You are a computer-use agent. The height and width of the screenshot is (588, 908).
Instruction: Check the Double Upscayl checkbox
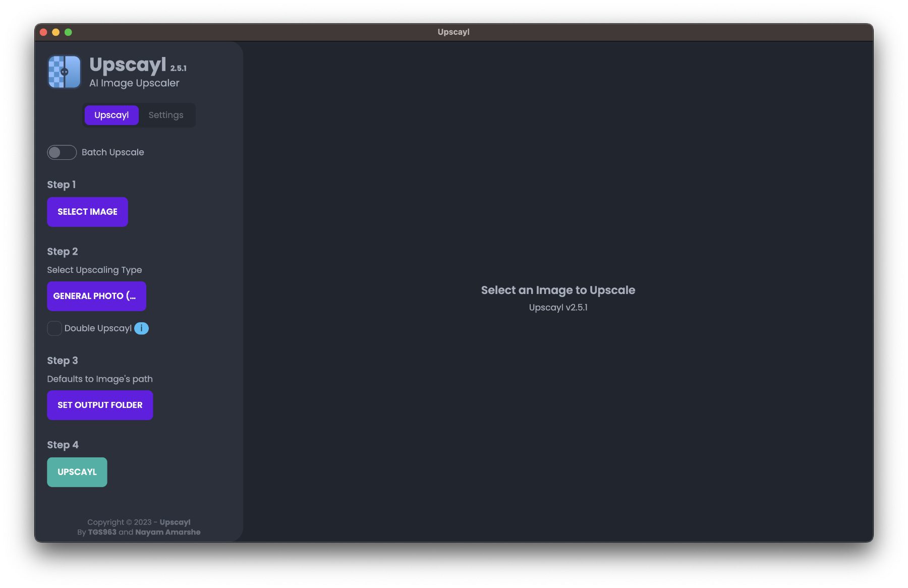tap(54, 328)
